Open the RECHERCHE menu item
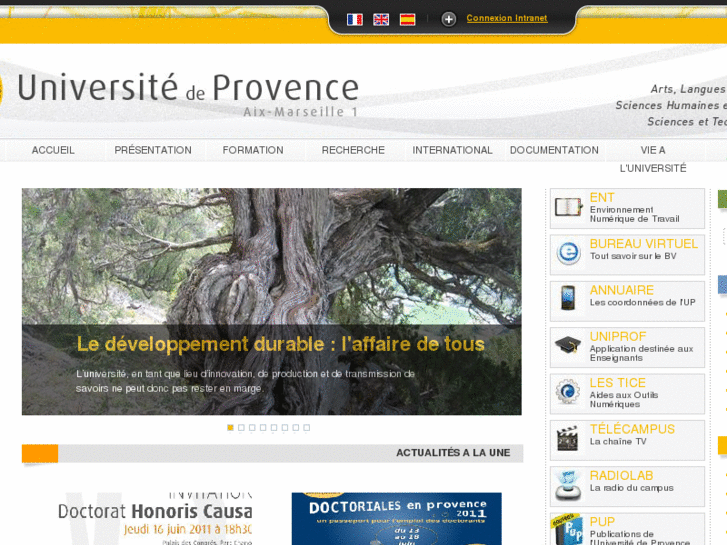Image resolution: width=727 pixels, height=545 pixels. pyautogui.click(x=353, y=150)
